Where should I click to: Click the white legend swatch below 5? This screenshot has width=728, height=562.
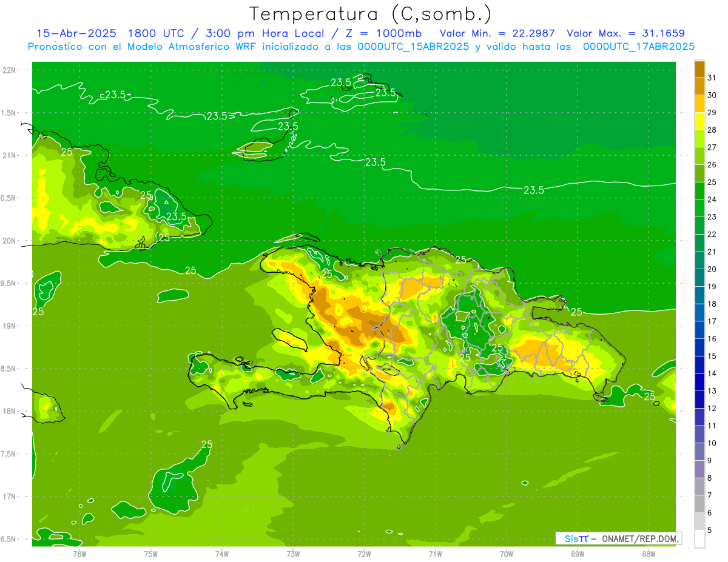[x=699, y=539]
